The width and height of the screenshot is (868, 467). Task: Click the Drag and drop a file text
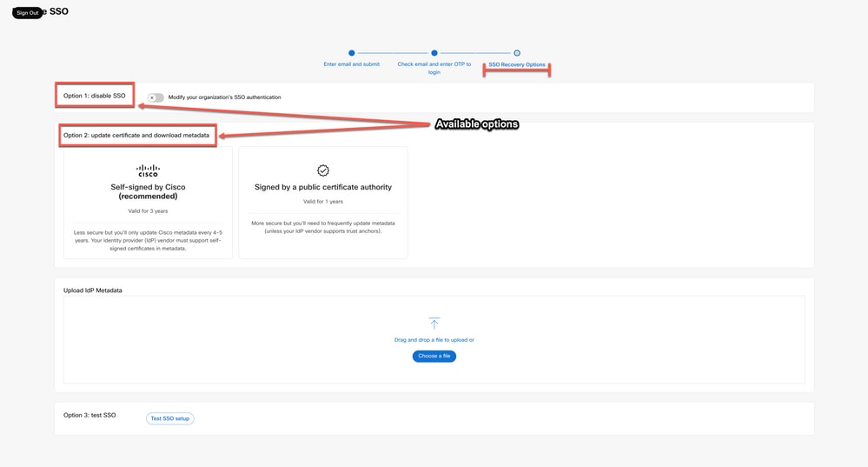coord(434,340)
